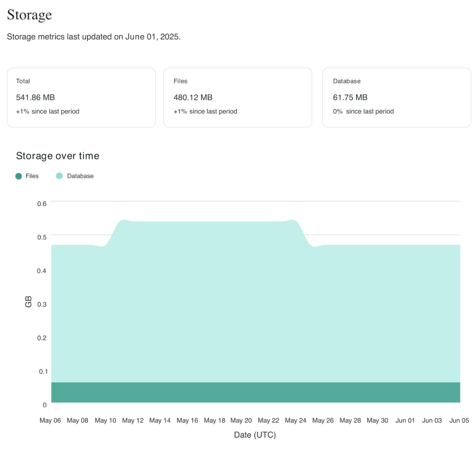Click the Database legend color dot

(59, 176)
